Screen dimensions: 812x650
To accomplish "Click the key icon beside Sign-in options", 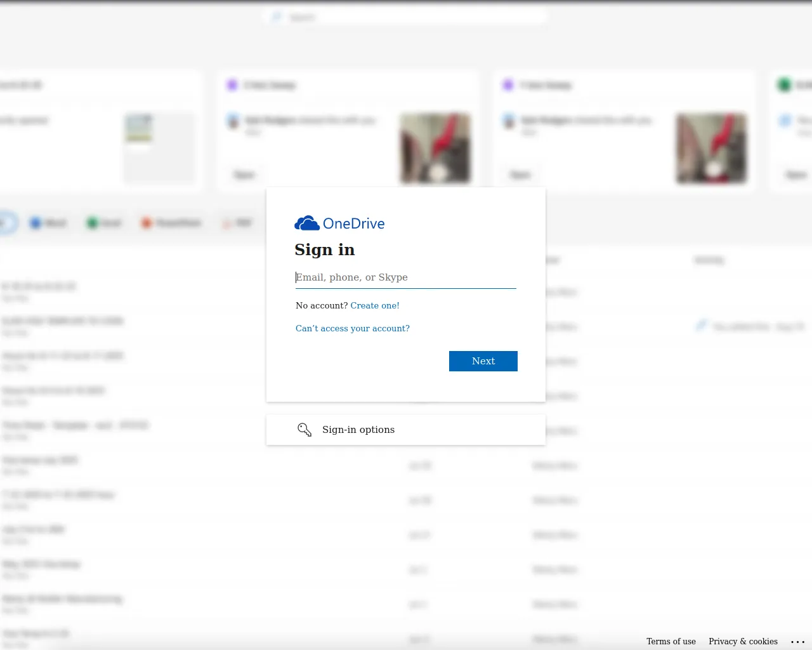I will coord(304,430).
